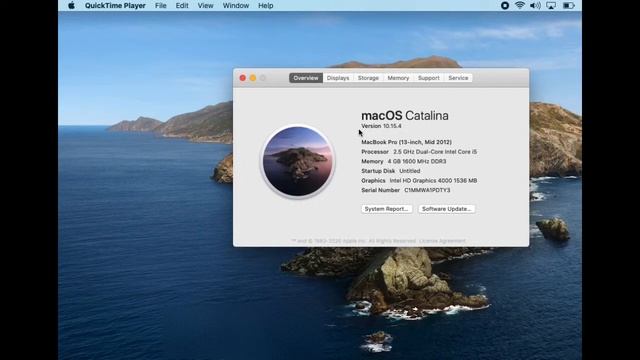This screenshot has width=640, height=360.
Task: Click the Intel HD Graphics 4000 1536 MB value
Action: coord(433,180)
